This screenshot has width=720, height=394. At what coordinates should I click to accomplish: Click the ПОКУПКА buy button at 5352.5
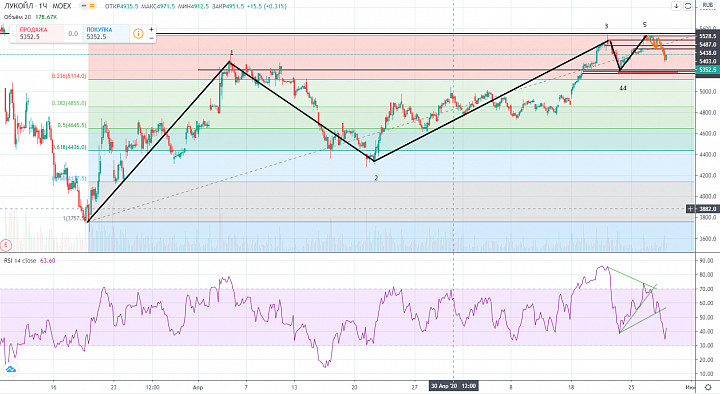(107, 33)
